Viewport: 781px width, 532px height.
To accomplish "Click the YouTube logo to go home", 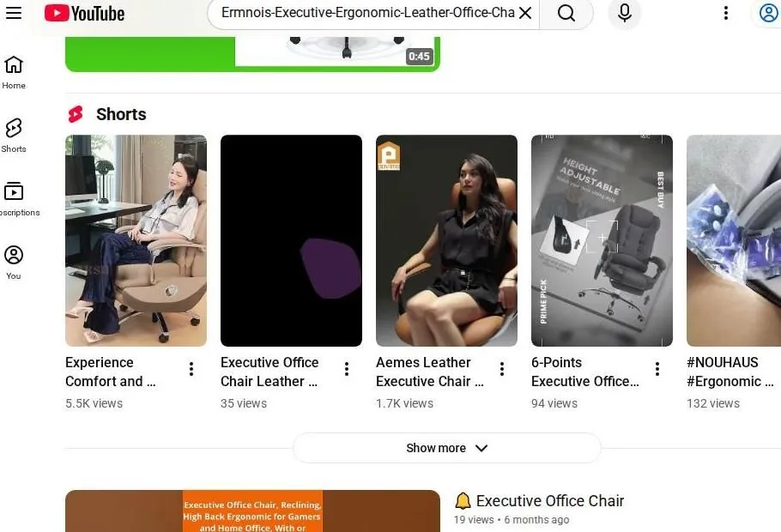I will tap(83, 13).
